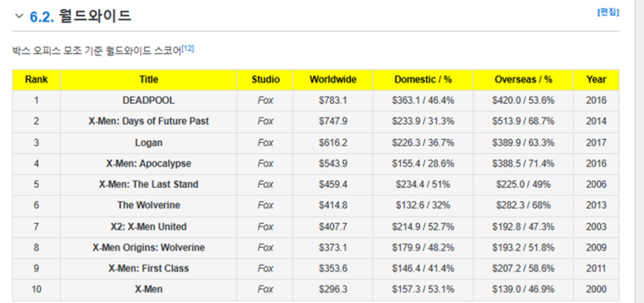Select the Overseas / % column header

(523, 80)
